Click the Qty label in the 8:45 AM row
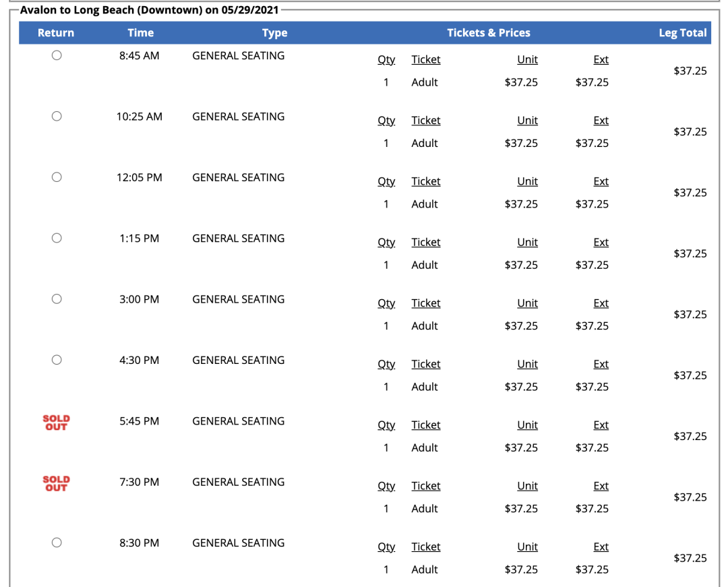728x587 pixels. (x=386, y=60)
